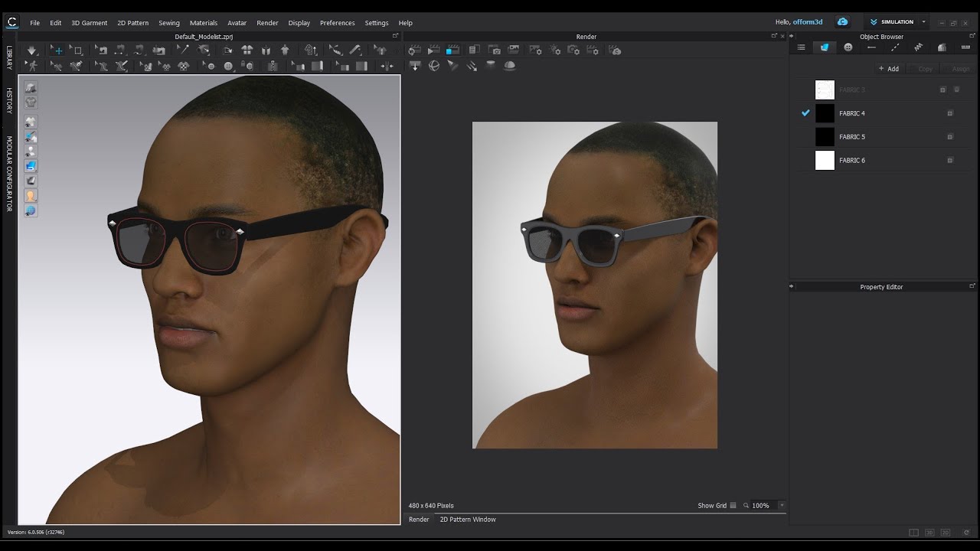Select the Simulate down-arrow tool

(x=31, y=51)
